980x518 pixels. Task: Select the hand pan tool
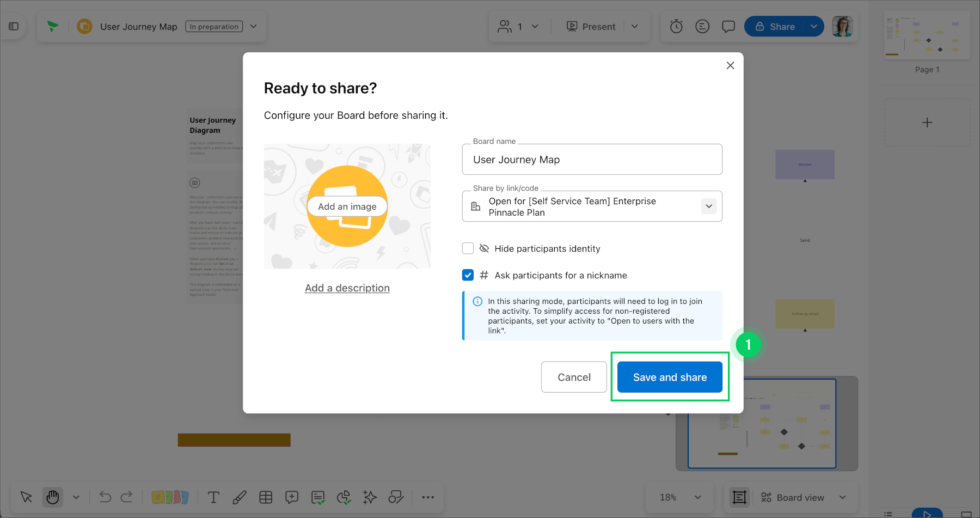[53, 497]
